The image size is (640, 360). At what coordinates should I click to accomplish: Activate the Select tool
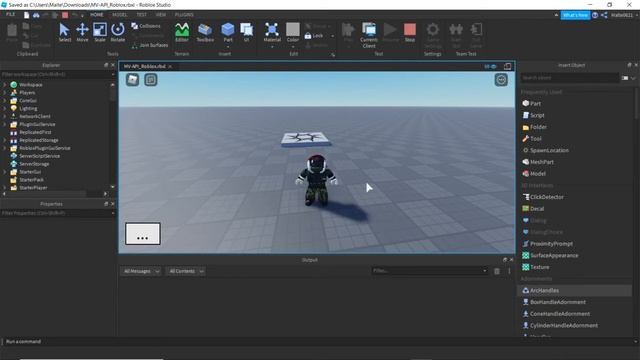point(64,32)
